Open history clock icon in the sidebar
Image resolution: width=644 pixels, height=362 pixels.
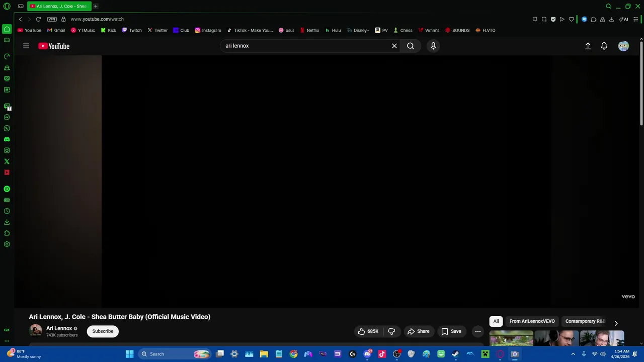coord(7,211)
